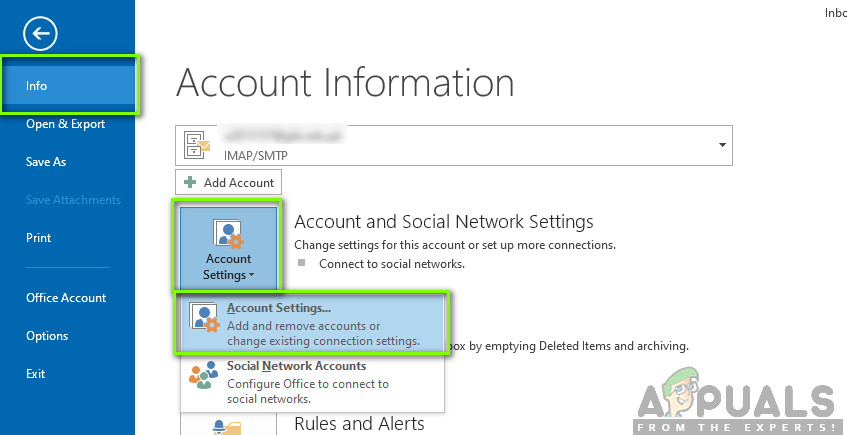Click the Connect to social networks link
This screenshot has width=847, height=435.
(392, 264)
